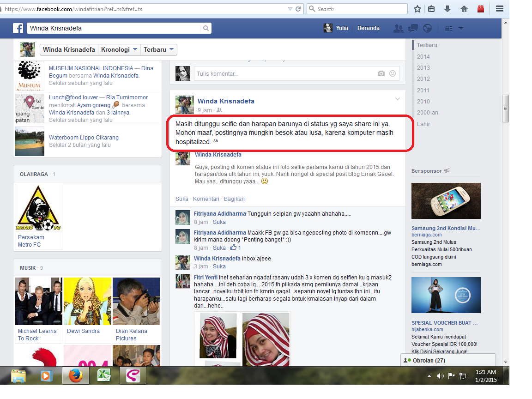Screen dimensions: 532x399
Task: Click emoji smiley in comment box
Action: pos(392,73)
